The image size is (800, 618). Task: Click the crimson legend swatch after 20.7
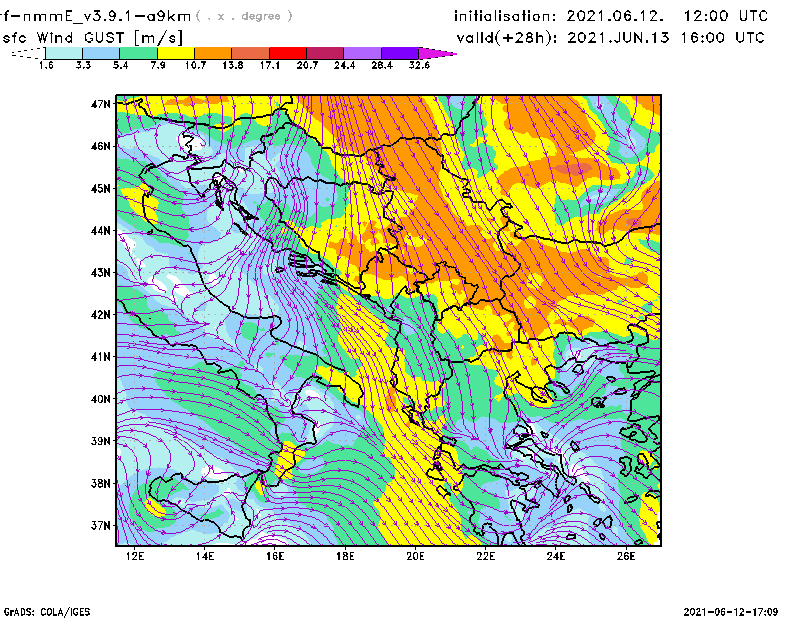[x=325, y=53]
